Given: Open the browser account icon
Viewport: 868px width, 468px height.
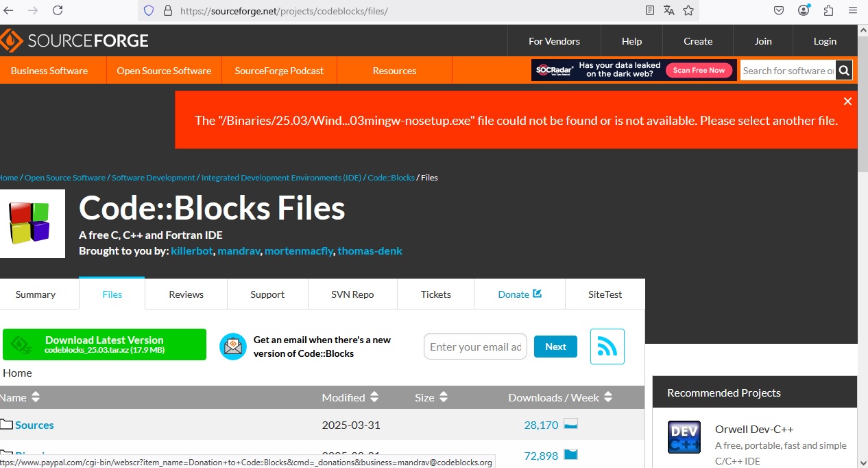Looking at the screenshot, I should click(804, 10).
